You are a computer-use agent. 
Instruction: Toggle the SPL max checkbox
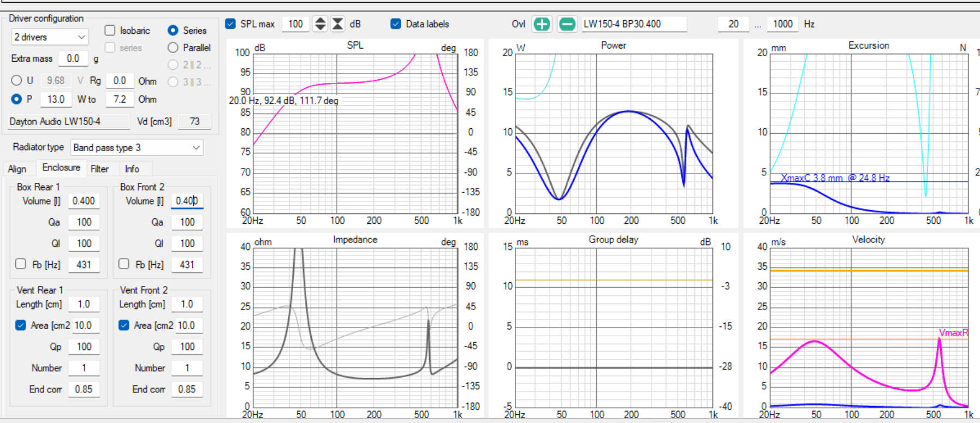(x=230, y=23)
